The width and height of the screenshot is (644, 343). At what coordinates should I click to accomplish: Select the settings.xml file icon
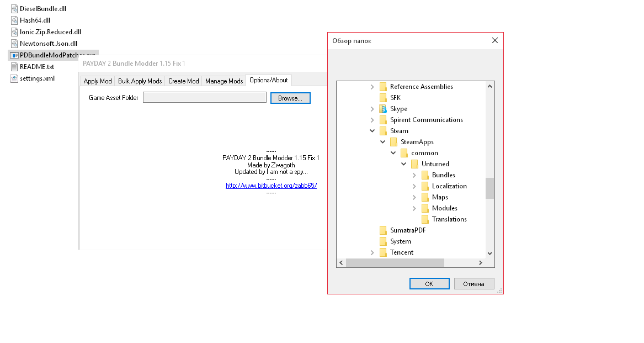14,78
